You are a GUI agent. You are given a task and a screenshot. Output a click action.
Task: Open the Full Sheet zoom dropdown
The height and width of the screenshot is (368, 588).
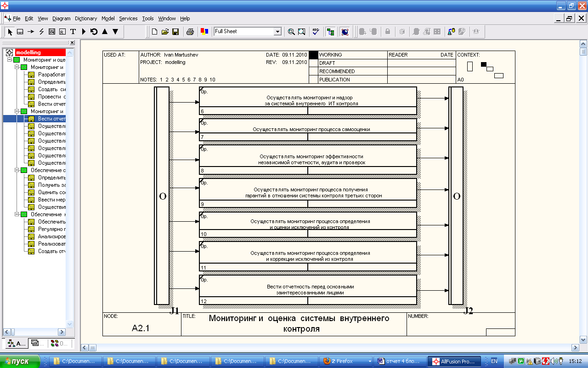coord(277,31)
